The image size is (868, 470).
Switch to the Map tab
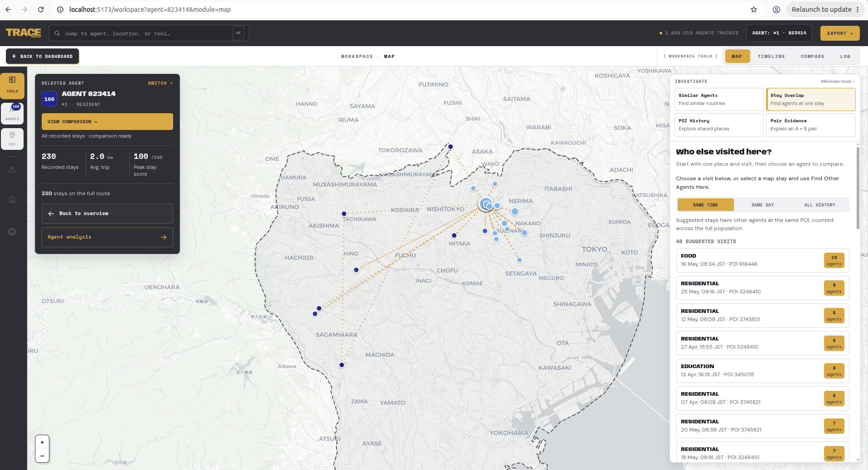pos(737,56)
